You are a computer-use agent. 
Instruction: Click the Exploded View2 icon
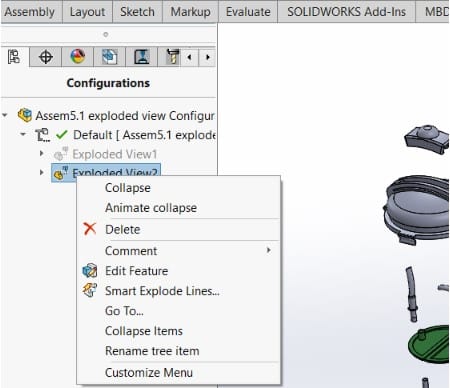click(x=61, y=173)
